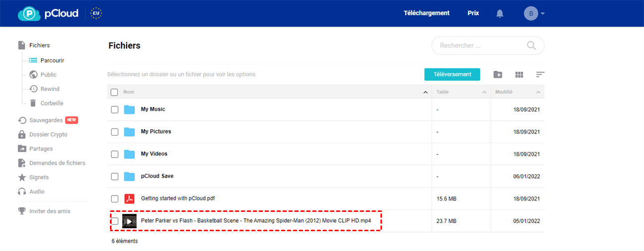
Task: Switch to grid view icon
Action: 519,75
